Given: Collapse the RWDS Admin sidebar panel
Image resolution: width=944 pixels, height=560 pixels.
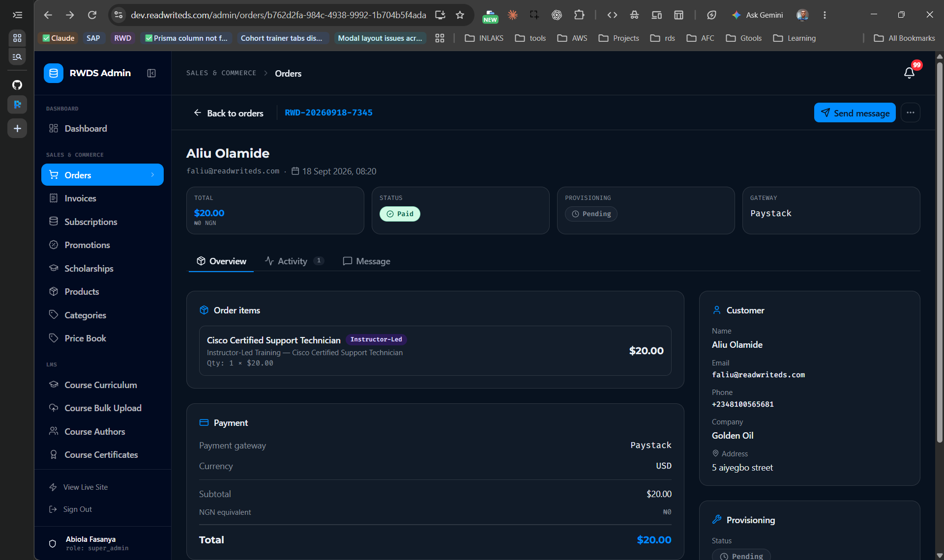Looking at the screenshot, I should (151, 73).
